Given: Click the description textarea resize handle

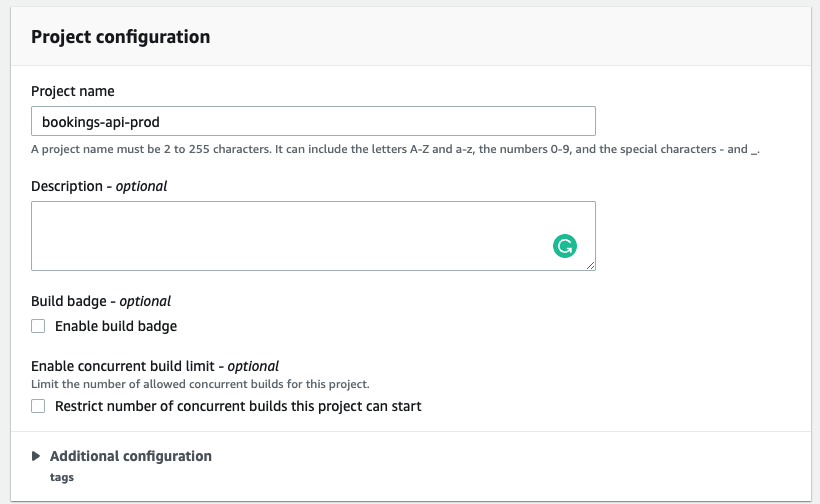Looking at the screenshot, I should pyautogui.click(x=590, y=266).
